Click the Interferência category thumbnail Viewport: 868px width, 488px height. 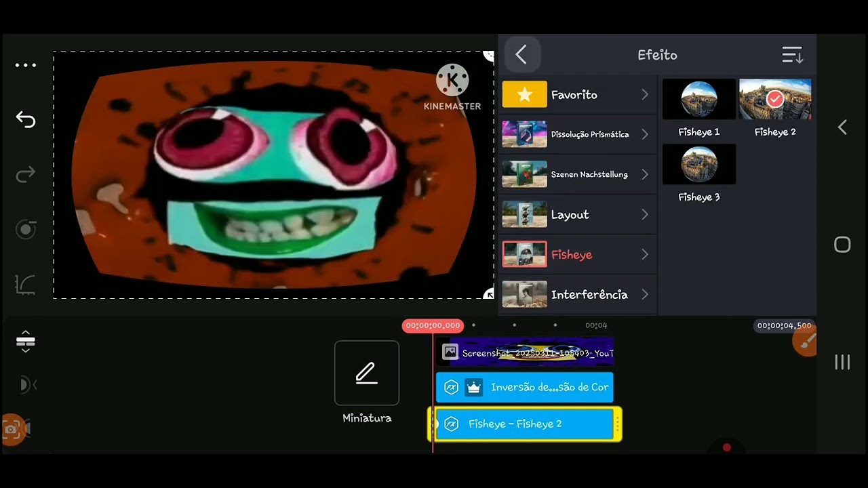(x=525, y=295)
